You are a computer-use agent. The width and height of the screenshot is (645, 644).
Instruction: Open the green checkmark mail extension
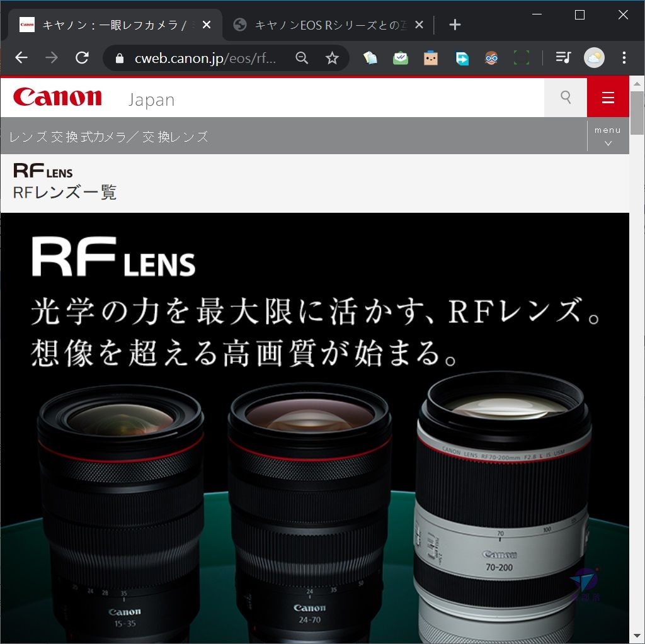click(400, 58)
